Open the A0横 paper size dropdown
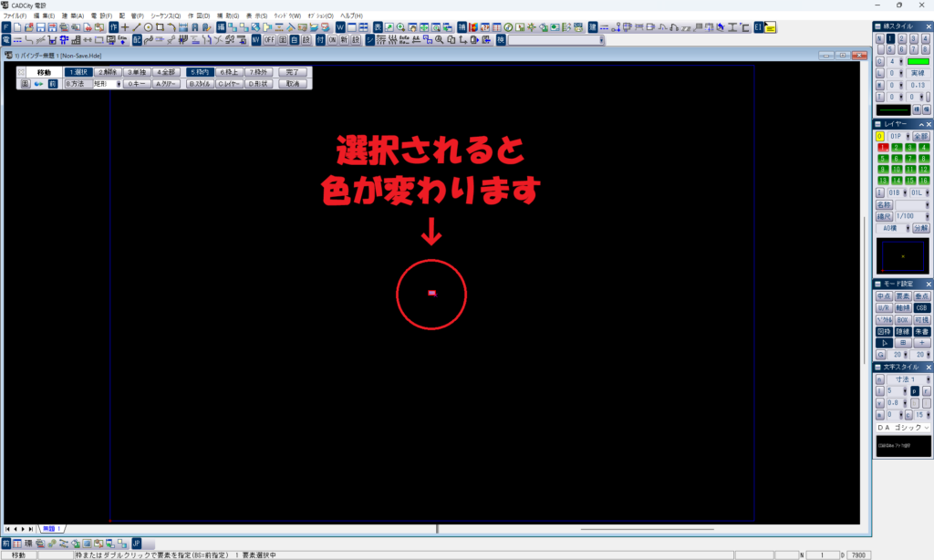Viewport: 934px width, 560px height. (908, 228)
